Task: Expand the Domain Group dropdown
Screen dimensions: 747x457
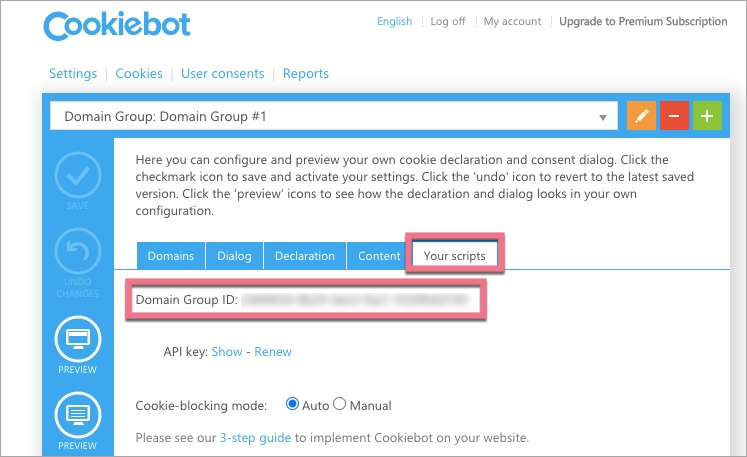Action: [x=602, y=117]
